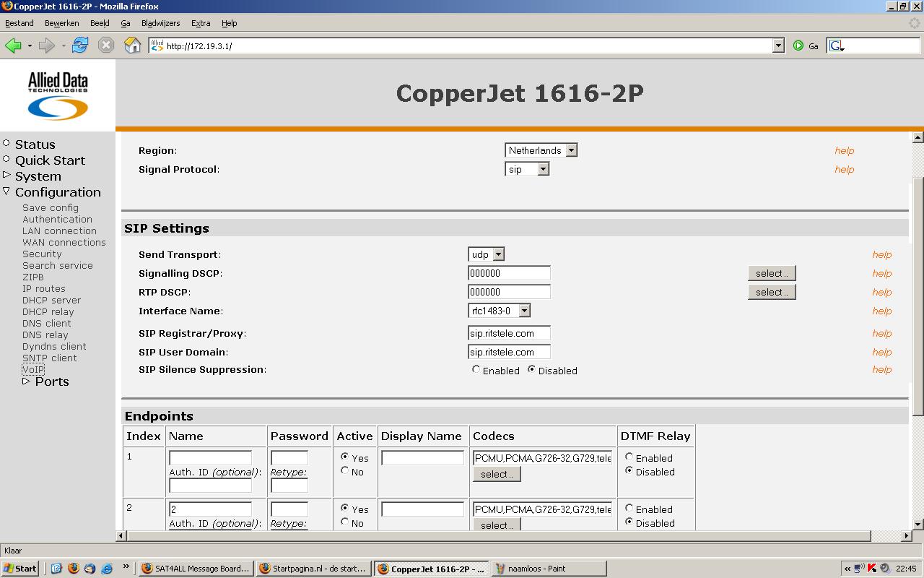Click the network connection tray icon
The width and height of the screenshot is (924, 578).
pyautogui.click(x=859, y=569)
